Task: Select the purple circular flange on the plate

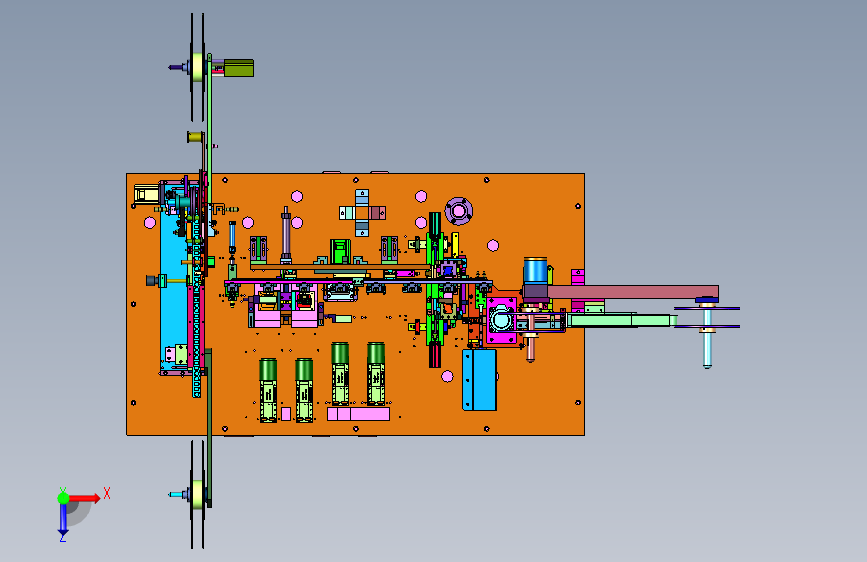Action: (458, 211)
